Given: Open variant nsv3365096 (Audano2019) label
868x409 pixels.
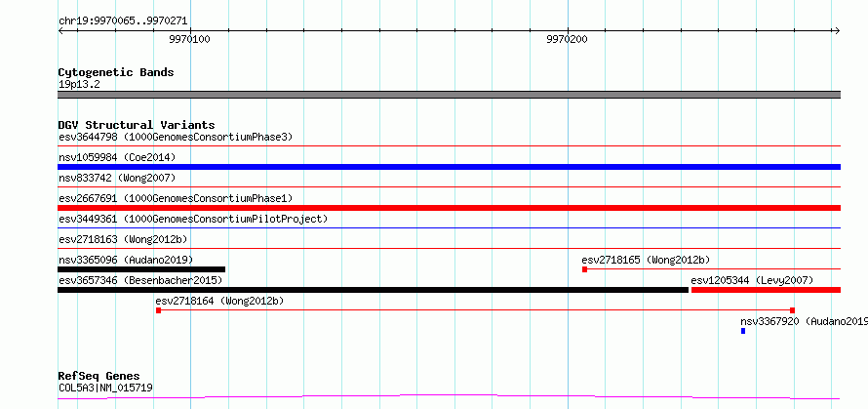Looking at the screenshot, I should [x=126, y=260].
